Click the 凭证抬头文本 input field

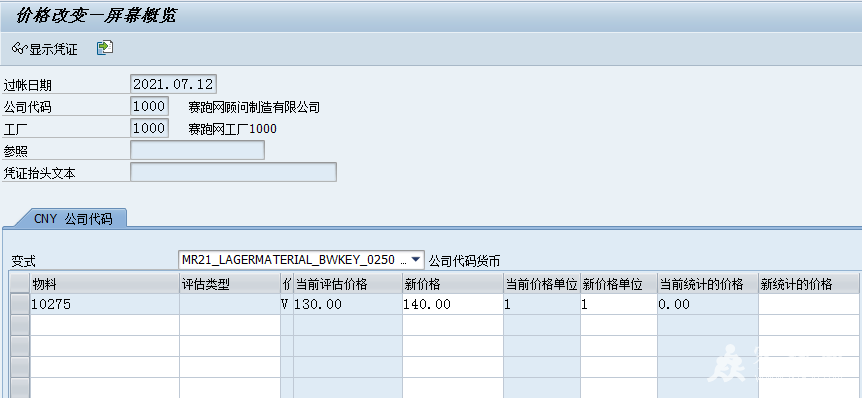[233, 172]
